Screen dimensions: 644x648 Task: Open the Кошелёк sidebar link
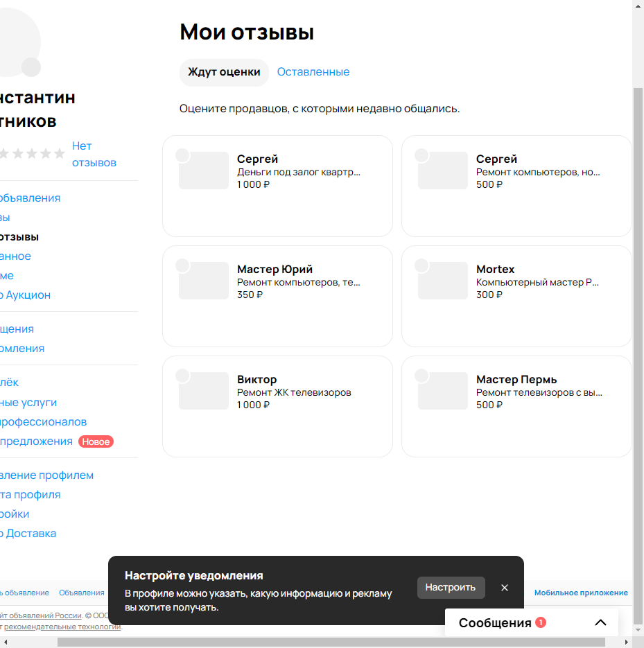click(9, 383)
